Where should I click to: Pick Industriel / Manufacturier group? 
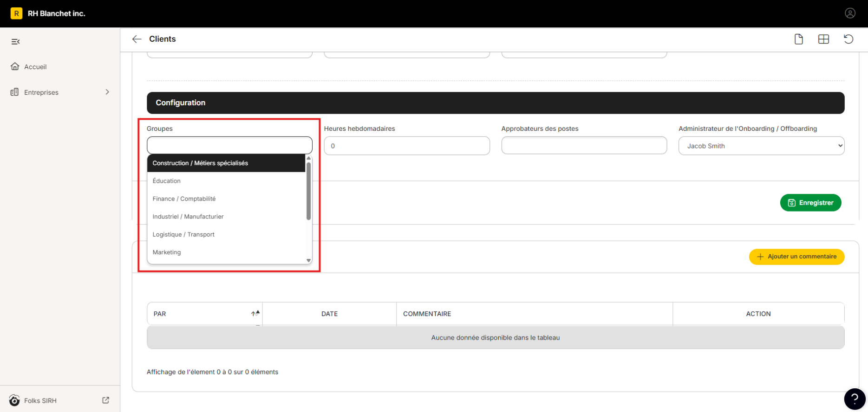click(x=226, y=217)
